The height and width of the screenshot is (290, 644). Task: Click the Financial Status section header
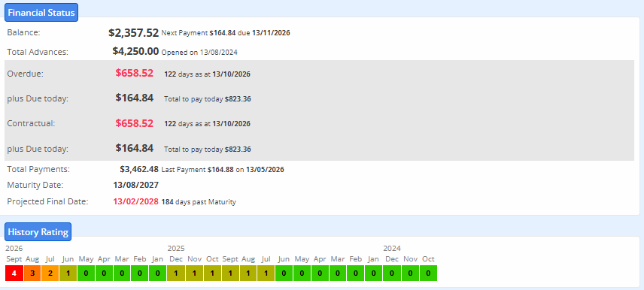(41, 12)
